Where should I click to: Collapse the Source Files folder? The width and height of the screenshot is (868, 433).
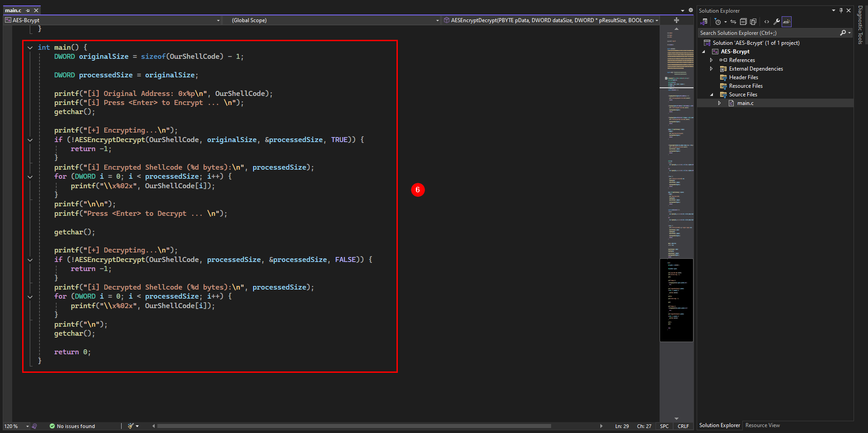click(712, 95)
